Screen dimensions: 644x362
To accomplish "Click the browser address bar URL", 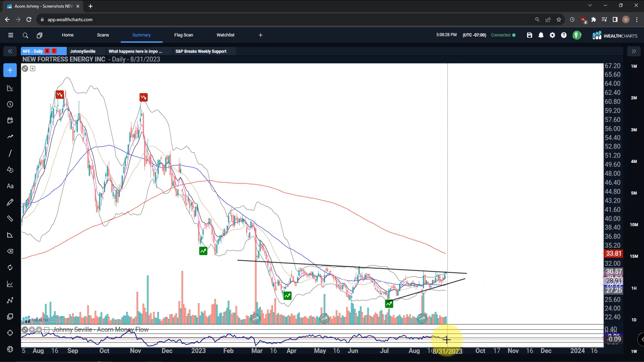I will 70,19.
